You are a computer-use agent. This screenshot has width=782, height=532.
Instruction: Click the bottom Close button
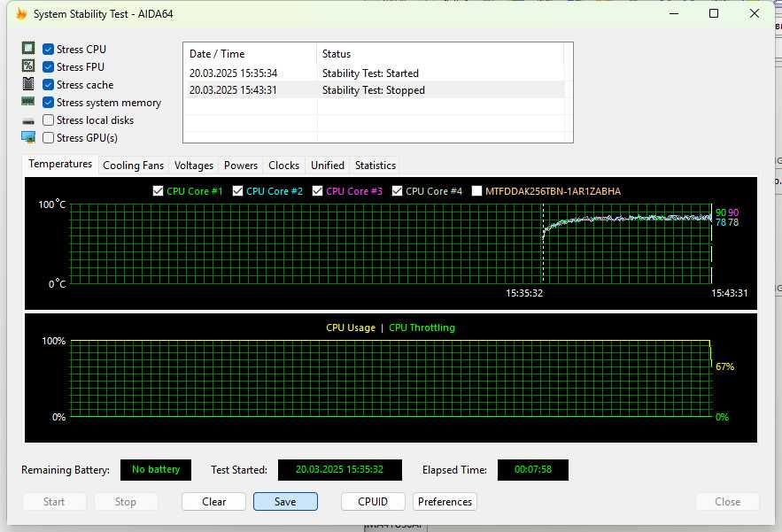pyautogui.click(x=728, y=502)
